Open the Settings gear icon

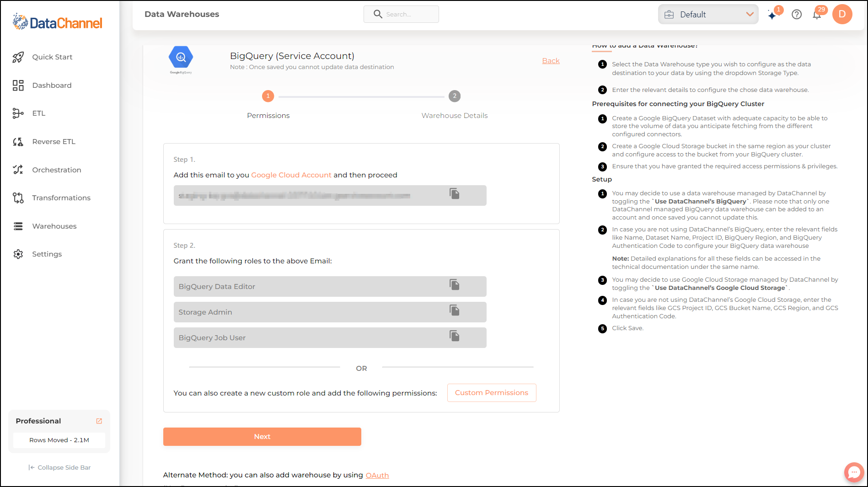click(18, 254)
